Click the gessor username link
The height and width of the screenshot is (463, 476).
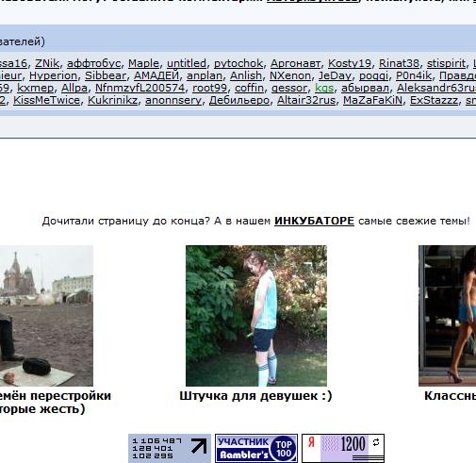[289, 88]
